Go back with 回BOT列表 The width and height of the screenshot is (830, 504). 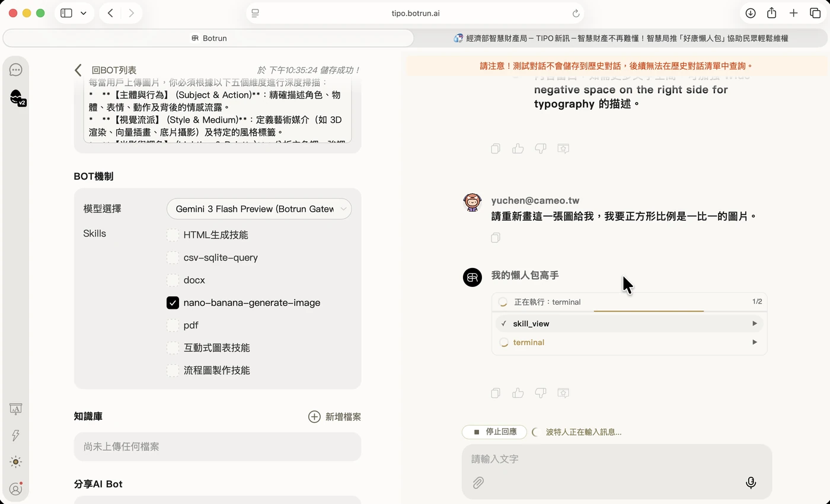click(x=106, y=70)
